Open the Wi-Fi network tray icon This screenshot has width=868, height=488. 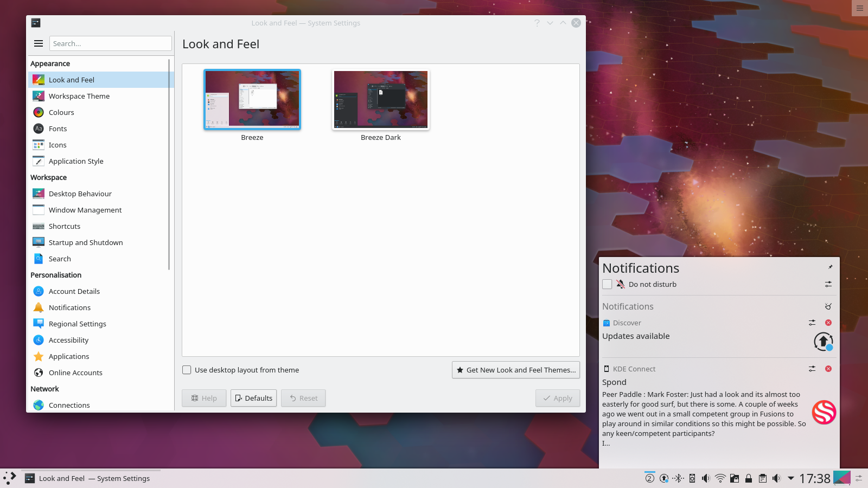[720, 478]
